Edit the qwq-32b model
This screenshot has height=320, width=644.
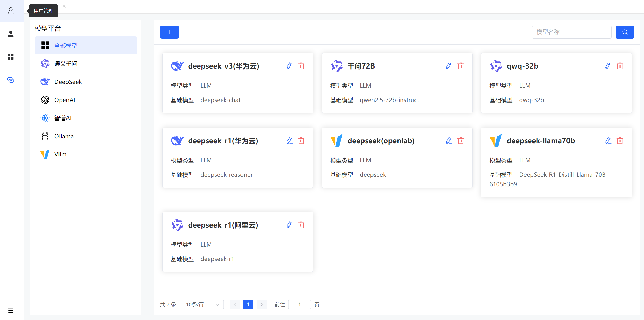[x=608, y=66]
